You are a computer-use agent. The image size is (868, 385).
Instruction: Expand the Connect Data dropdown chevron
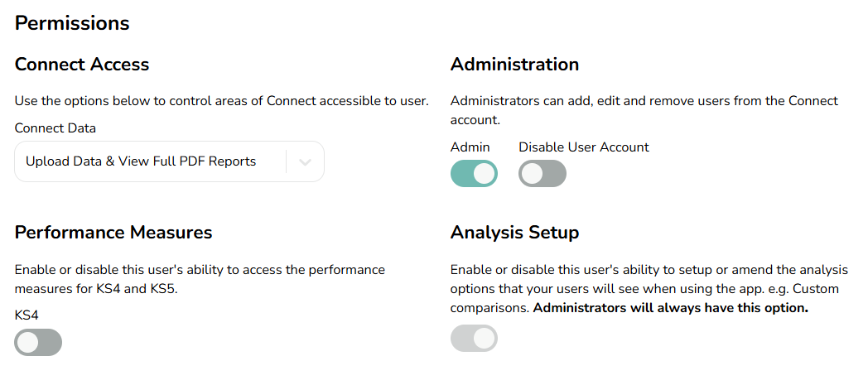305,161
